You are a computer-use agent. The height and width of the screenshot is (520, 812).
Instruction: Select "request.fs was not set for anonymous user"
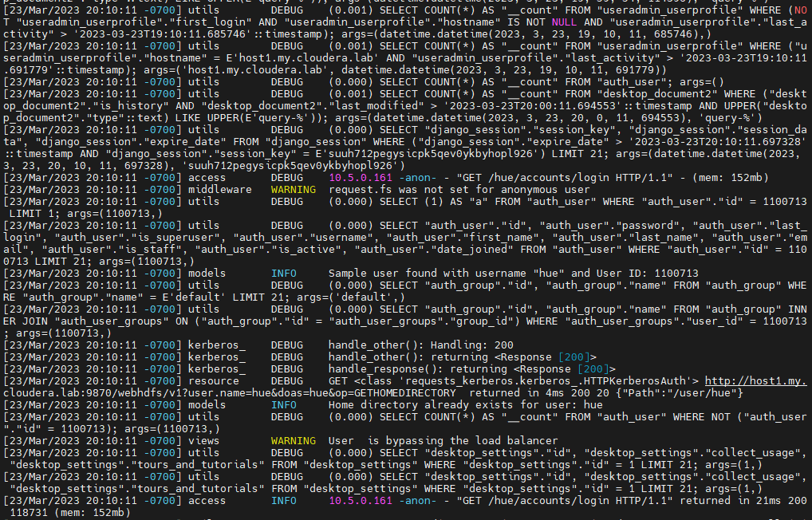point(459,190)
